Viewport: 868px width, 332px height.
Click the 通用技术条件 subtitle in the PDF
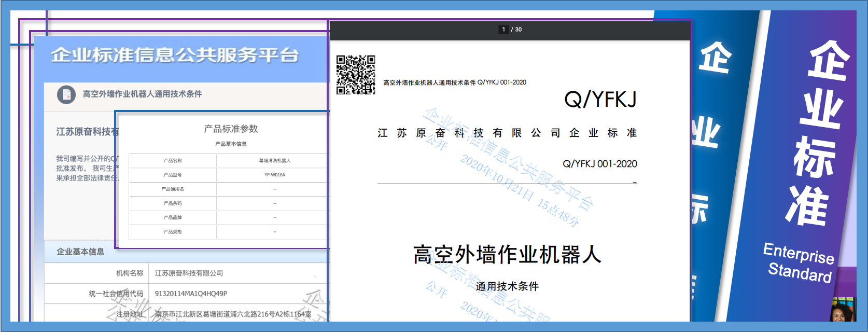click(507, 286)
